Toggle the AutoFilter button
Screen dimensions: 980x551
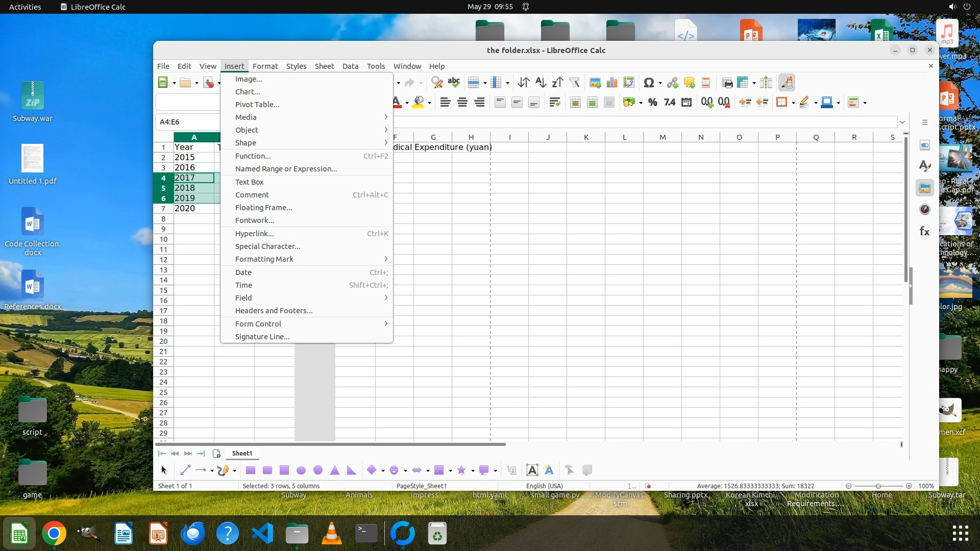[574, 83]
